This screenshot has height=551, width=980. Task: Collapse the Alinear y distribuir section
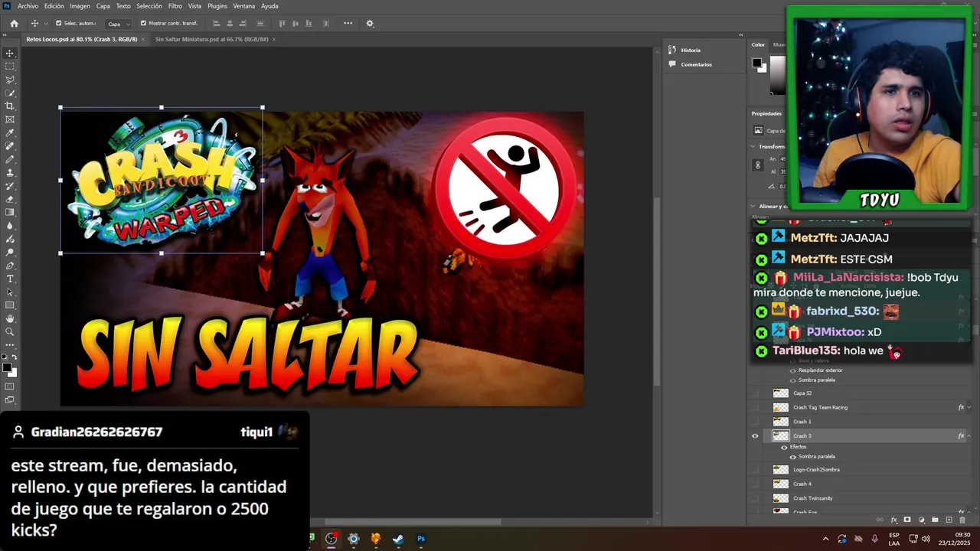click(x=753, y=207)
